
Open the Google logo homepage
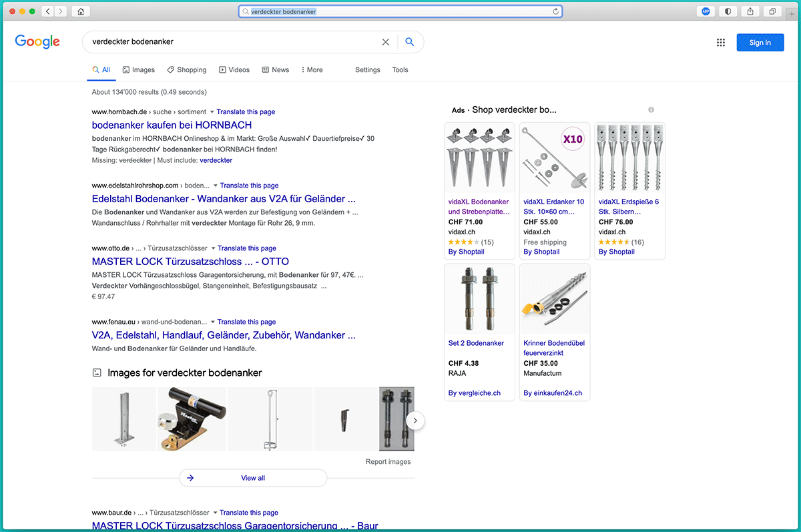[x=37, y=41]
